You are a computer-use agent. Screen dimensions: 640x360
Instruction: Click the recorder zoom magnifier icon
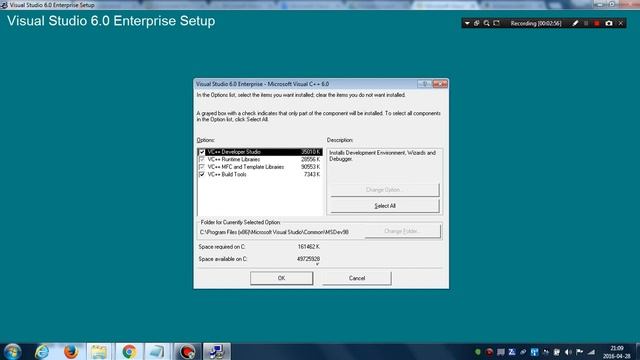(487, 23)
